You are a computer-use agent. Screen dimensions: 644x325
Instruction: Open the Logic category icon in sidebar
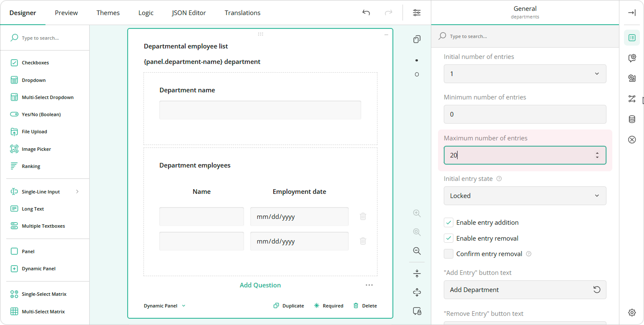[631, 99]
